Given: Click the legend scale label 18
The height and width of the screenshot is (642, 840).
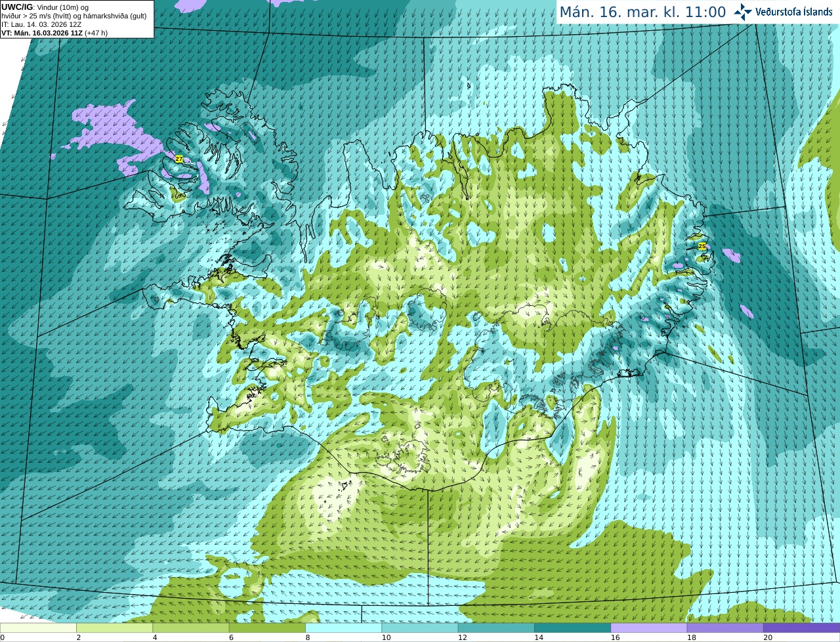Looking at the screenshot, I should point(691,637).
